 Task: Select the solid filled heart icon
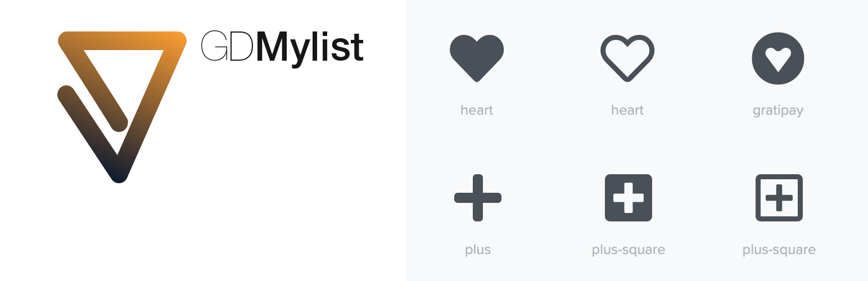click(477, 58)
